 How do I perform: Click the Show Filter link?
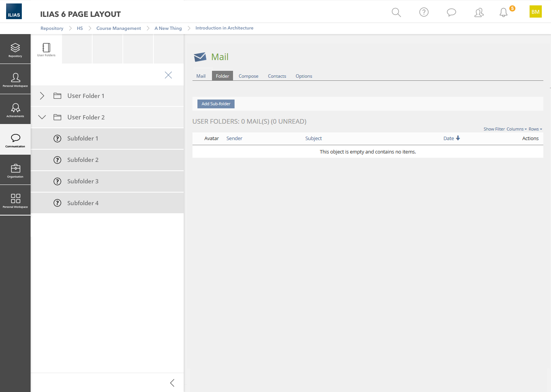pyautogui.click(x=494, y=129)
